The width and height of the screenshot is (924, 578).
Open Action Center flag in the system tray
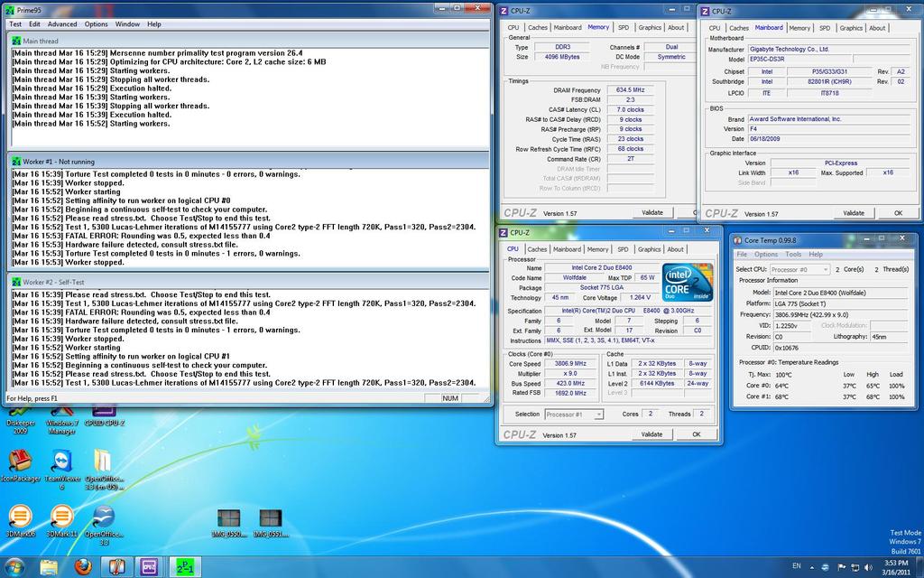tap(842, 567)
